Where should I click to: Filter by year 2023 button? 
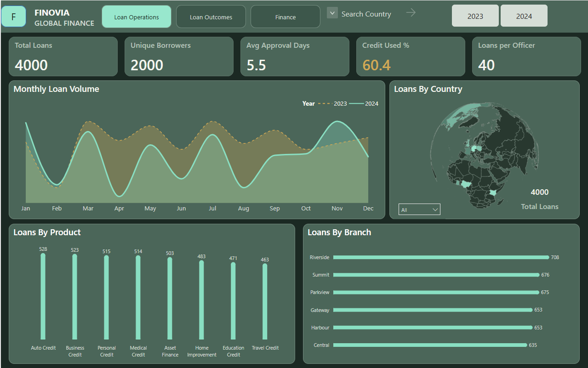(475, 16)
